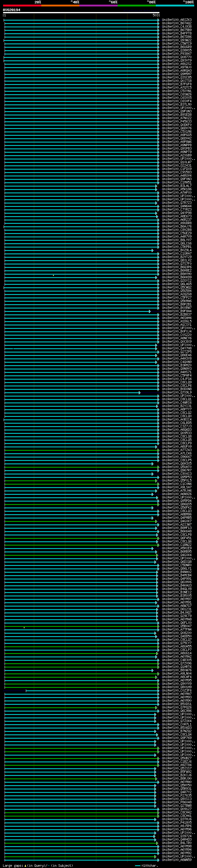Screen dimensions: 197x868
Task: Select hit label UniRef100_B3LAL7
Action: coord(177,186)
